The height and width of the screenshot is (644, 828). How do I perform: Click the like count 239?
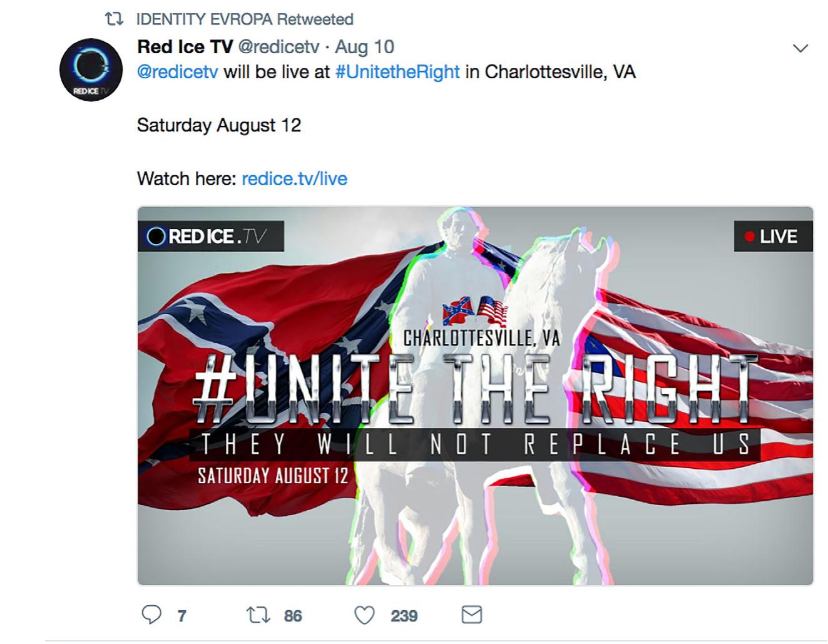(404, 616)
